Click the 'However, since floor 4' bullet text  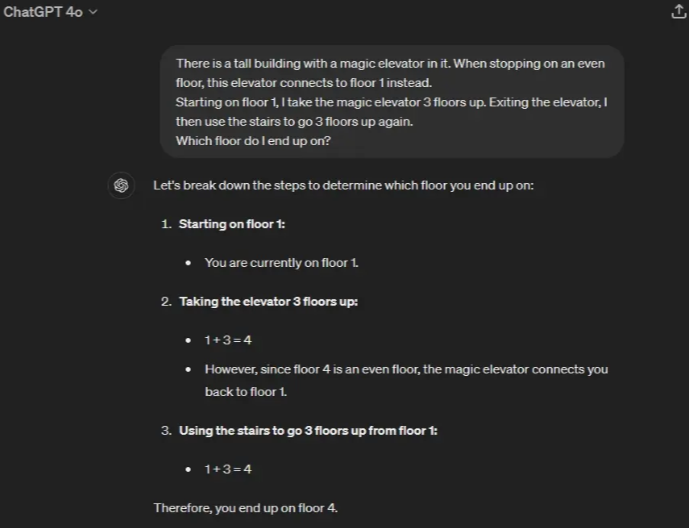click(406, 369)
